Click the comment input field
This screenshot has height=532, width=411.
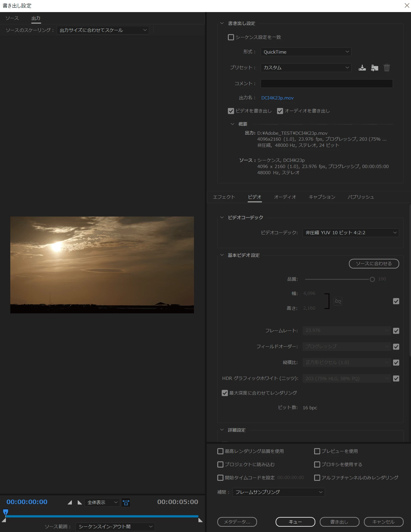pyautogui.click(x=327, y=84)
